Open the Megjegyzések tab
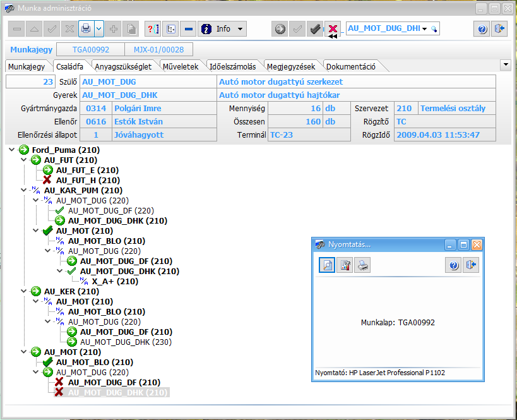Screen dimensions: 517x420 click(291, 67)
